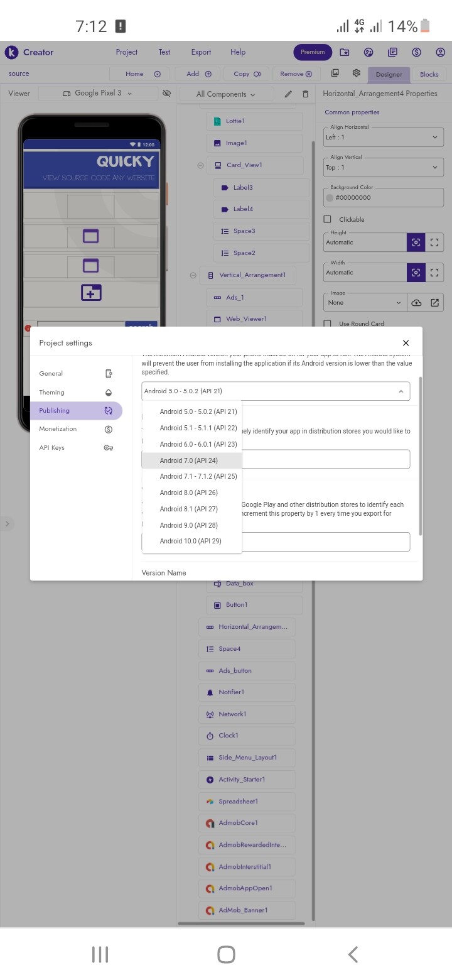
Task: Expand Common properties section link
Action: pos(352,112)
